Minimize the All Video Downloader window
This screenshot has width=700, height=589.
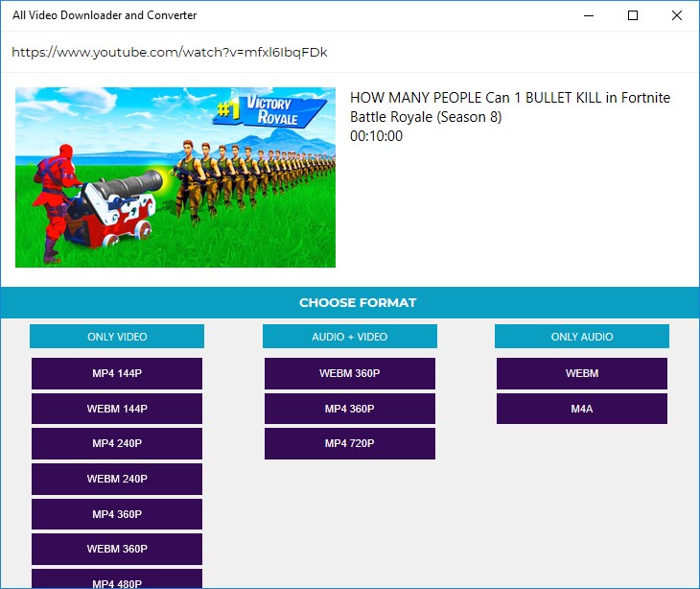coord(589,15)
